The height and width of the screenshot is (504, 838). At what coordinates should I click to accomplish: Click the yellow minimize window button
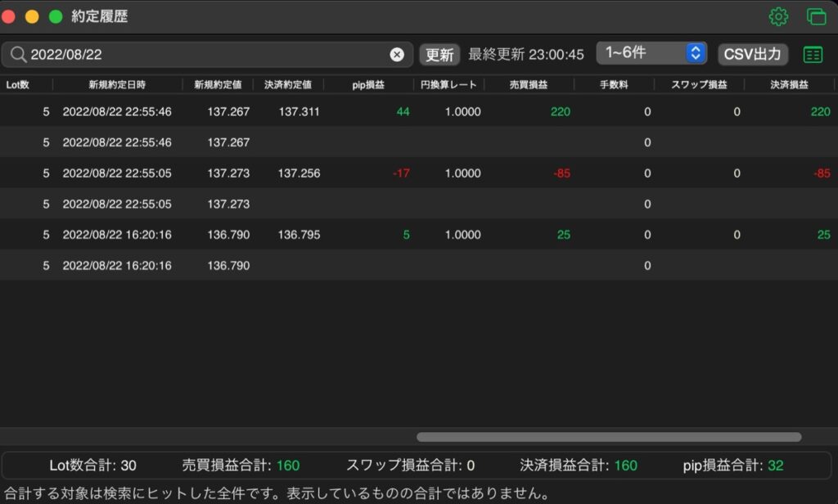[32, 16]
